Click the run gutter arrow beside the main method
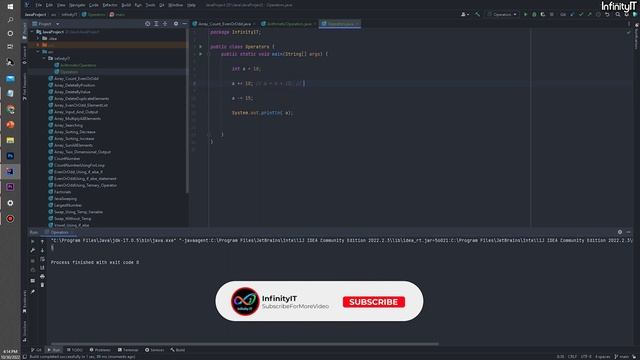 [x=200, y=54]
